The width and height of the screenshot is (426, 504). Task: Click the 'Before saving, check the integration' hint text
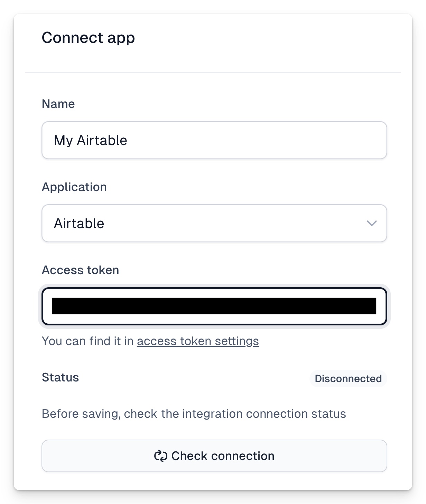pos(194,414)
